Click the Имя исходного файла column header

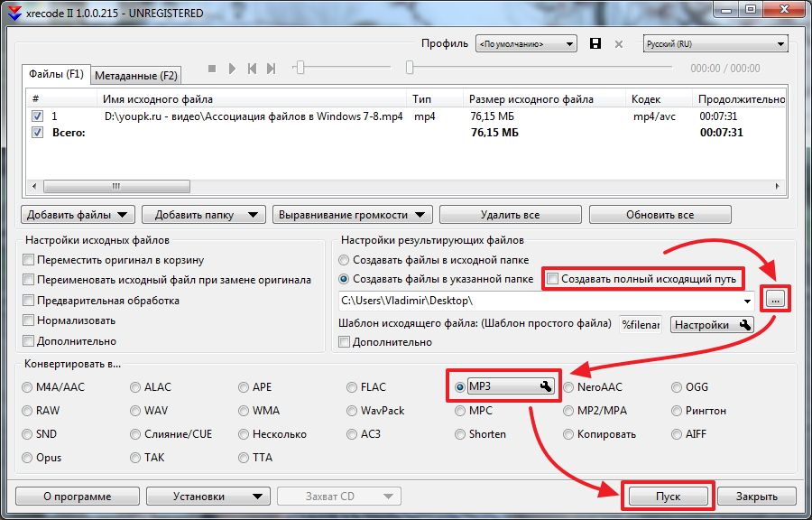(x=251, y=99)
